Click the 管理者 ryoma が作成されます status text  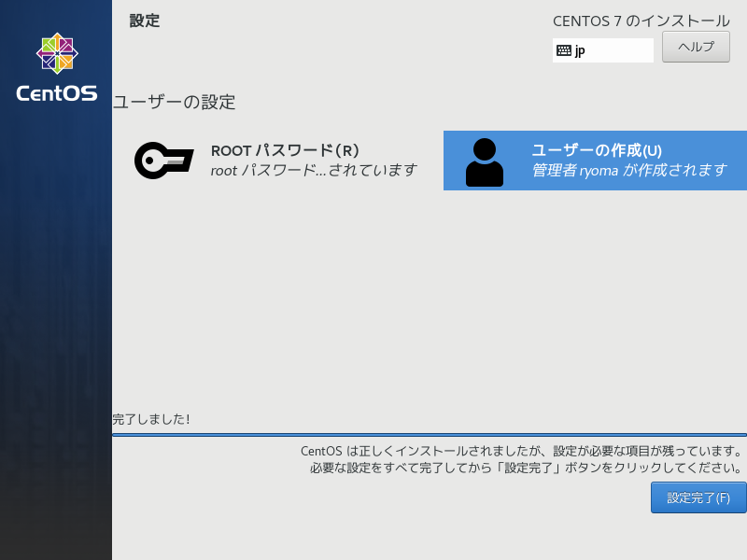click(x=629, y=170)
